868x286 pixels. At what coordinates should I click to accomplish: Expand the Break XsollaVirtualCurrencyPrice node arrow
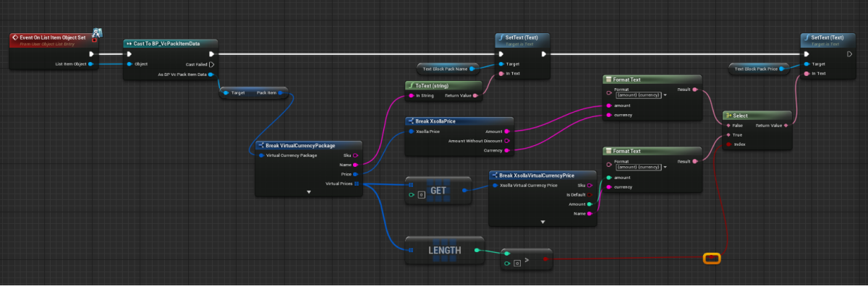pos(543,222)
